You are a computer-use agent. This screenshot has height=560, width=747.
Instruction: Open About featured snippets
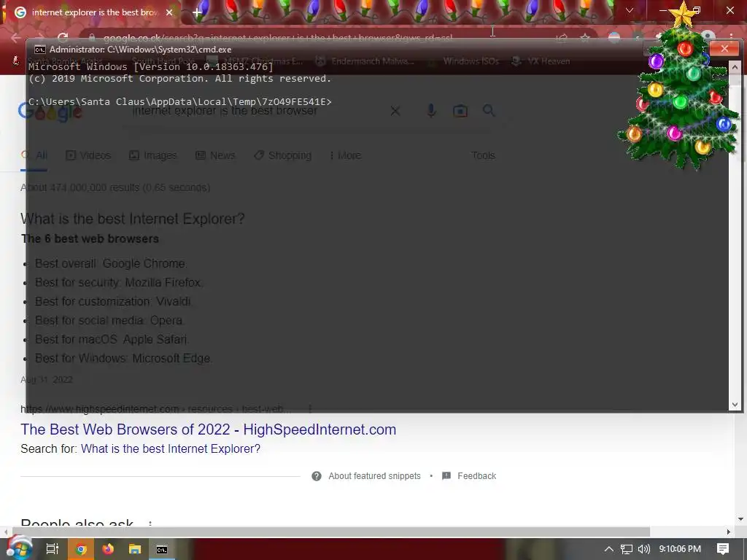tap(374, 476)
